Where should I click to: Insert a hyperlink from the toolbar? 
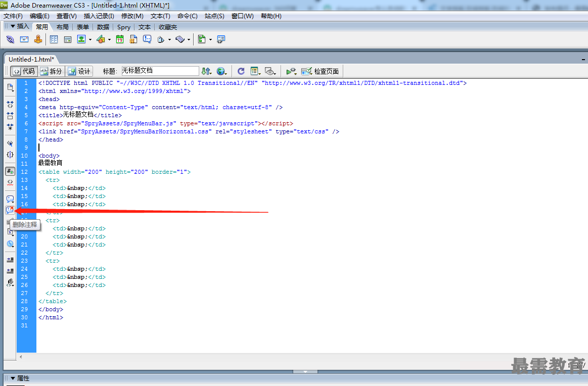point(10,39)
